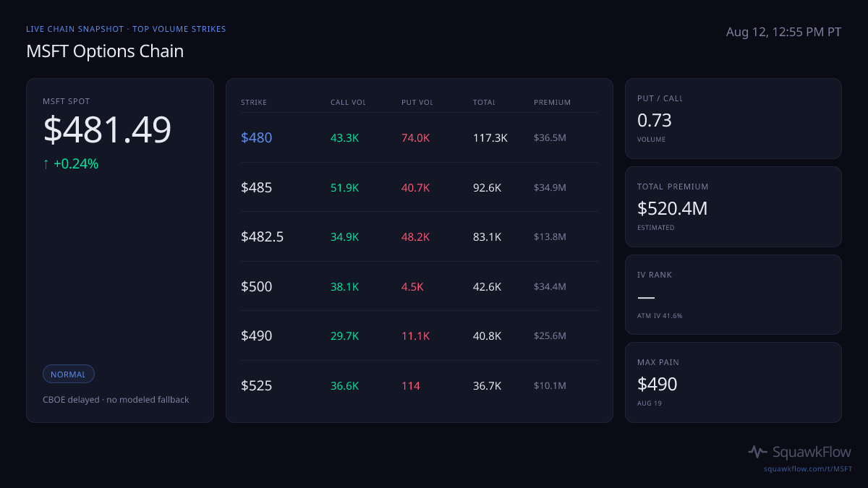
Task: Open the squawkflow.com/t/MSFT link
Action: tap(808, 469)
